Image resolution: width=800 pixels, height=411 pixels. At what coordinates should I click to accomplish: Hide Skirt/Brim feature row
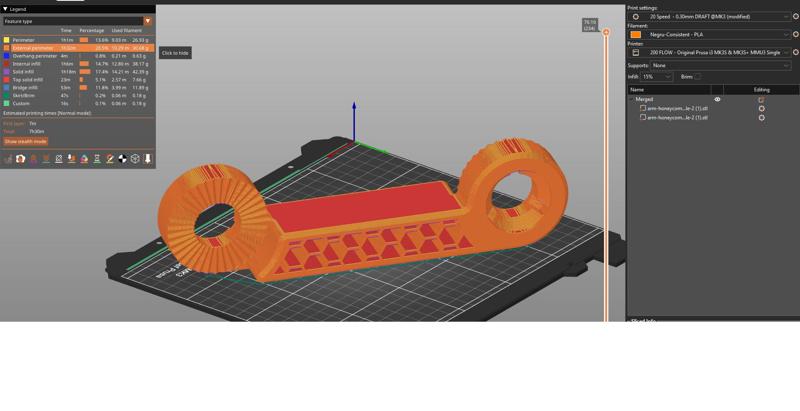pyautogui.click(x=78, y=95)
